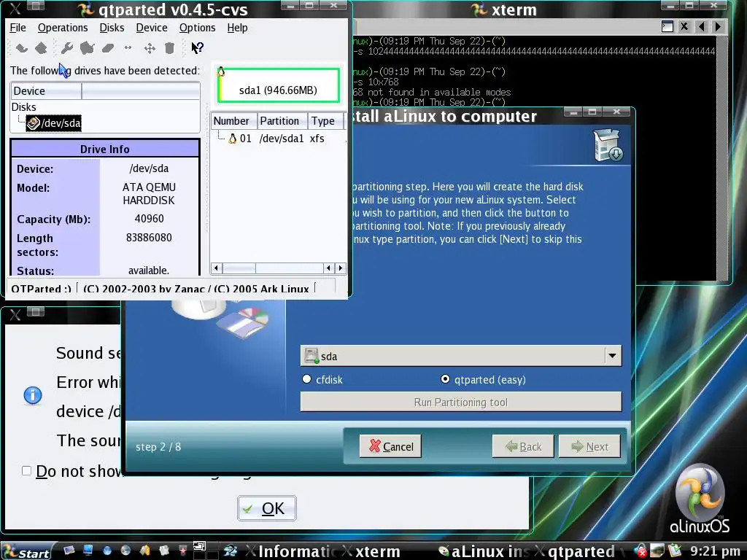Image resolution: width=747 pixels, height=560 pixels.
Task: Click the installer package icon in aLinux wizard
Action: pyautogui.click(x=608, y=145)
